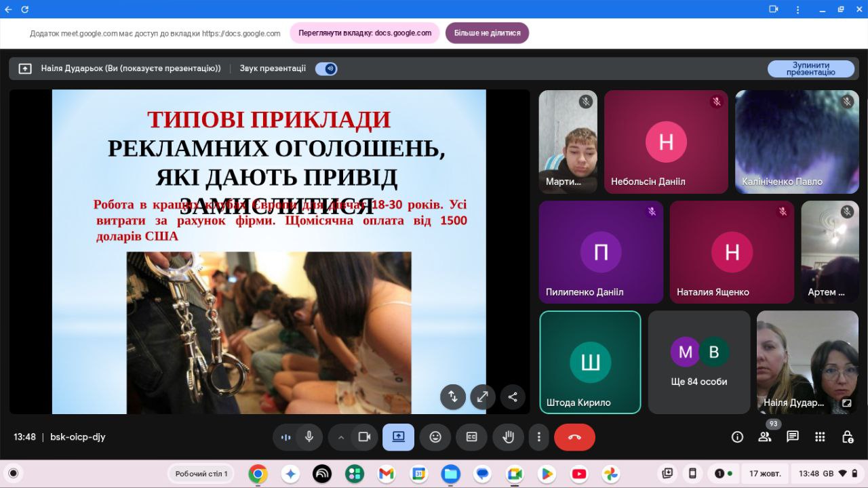
Task: Toggle the microphone on or off
Action: (x=309, y=437)
